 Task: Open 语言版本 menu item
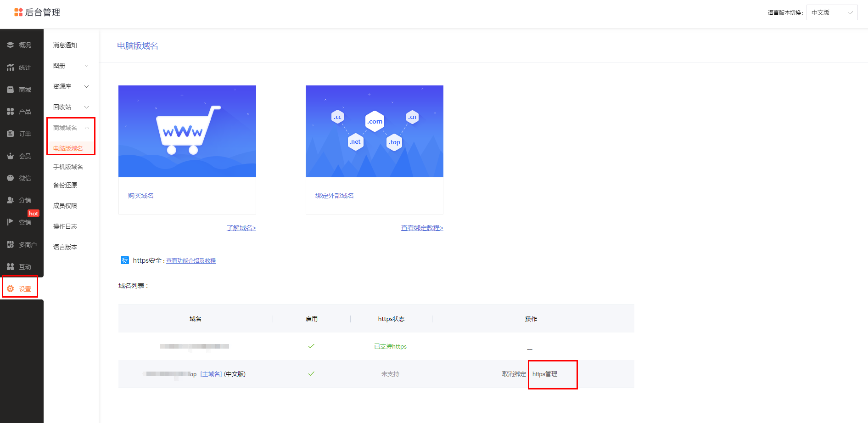(x=65, y=247)
